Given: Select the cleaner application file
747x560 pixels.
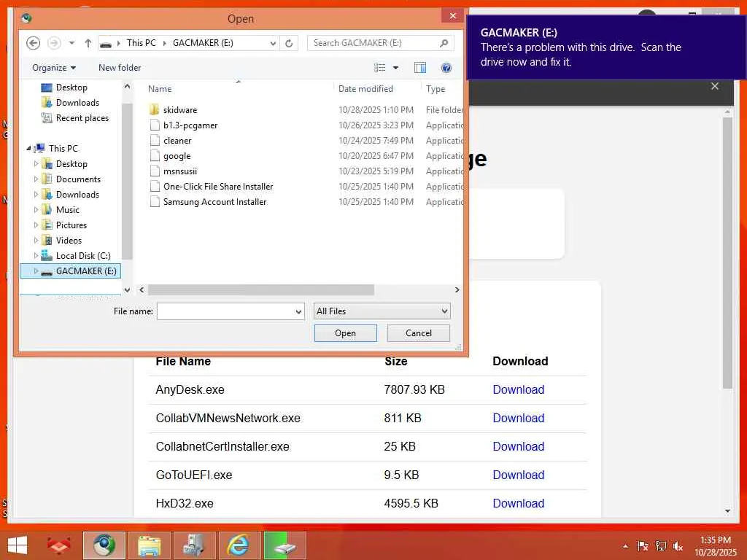Looking at the screenshot, I should 177,141.
